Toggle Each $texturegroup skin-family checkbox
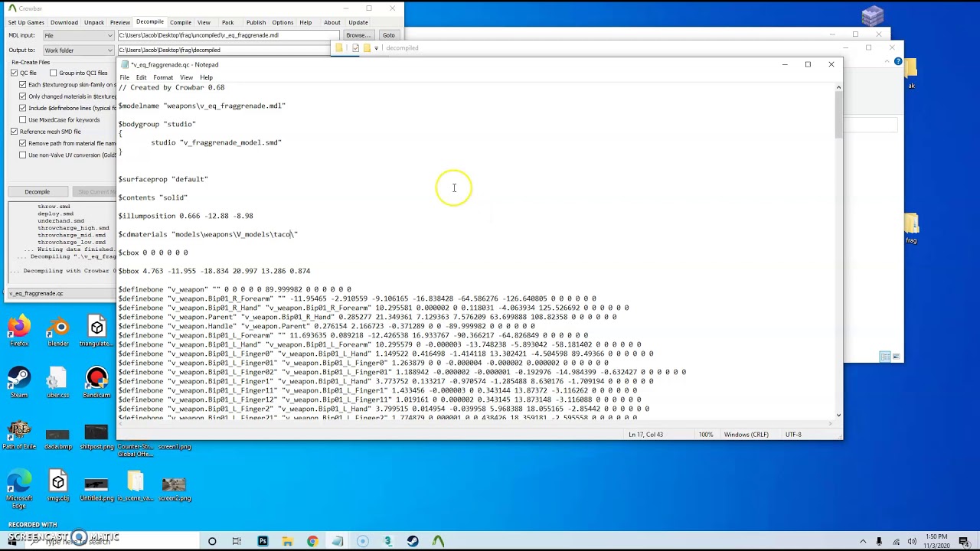The image size is (980, 551). pyautogui.click(x=23, y=84)
